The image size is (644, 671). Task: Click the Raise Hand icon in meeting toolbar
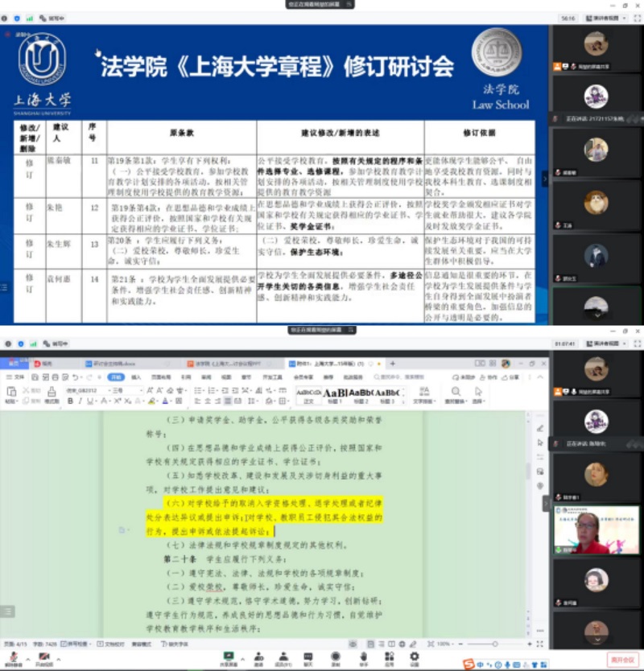click(362, 660)
